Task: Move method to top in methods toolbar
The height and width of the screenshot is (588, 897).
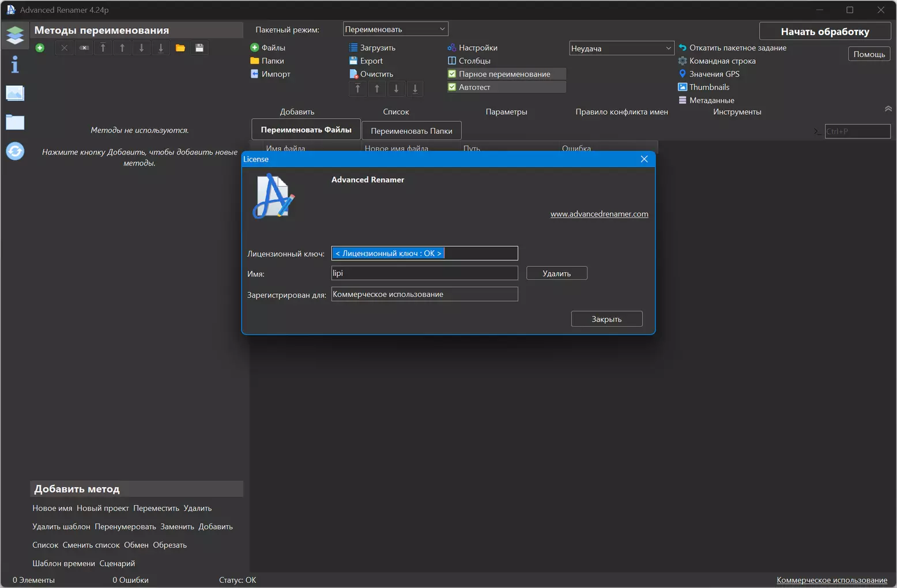Action: tap(103, 48)
